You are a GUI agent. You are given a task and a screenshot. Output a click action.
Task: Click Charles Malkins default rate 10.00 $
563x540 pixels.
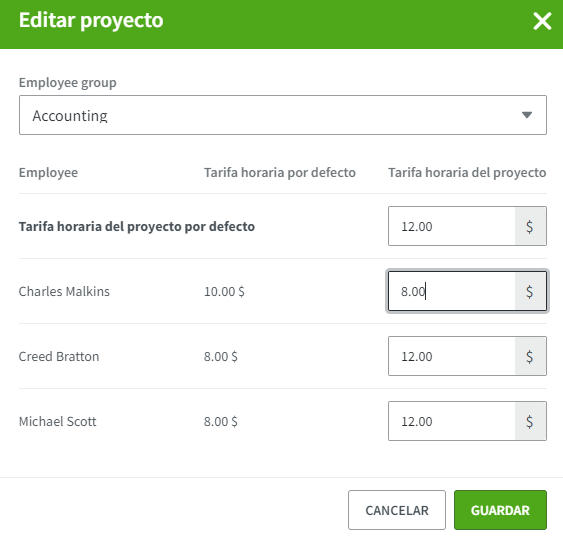tap(224, 292)
